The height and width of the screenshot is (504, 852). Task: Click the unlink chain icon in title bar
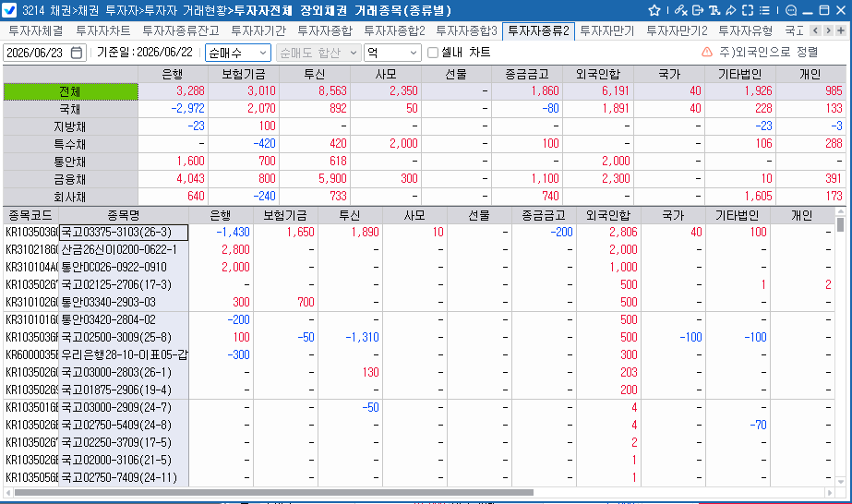coord(681,10)
